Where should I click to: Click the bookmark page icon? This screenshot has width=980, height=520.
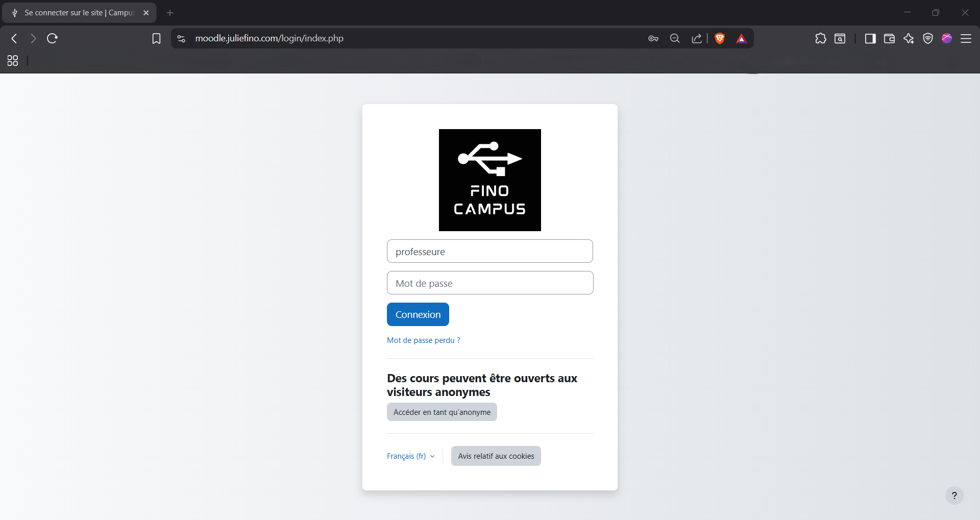[x=156, y=38]
